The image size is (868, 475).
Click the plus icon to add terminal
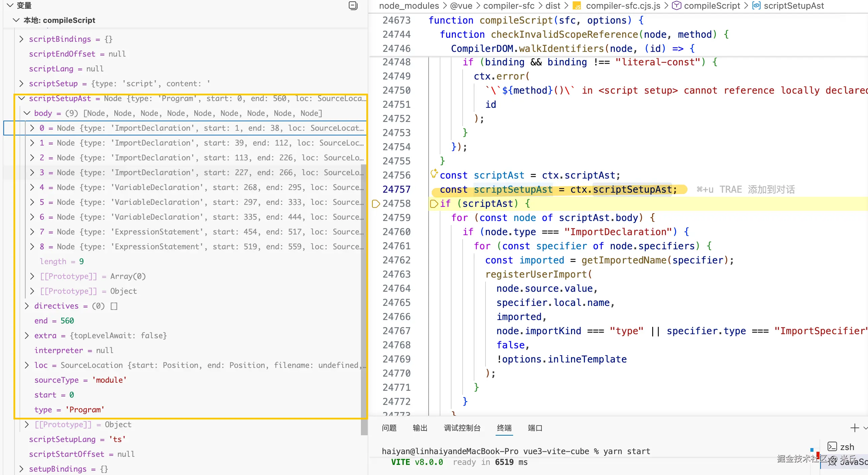[x=854, y=428]
